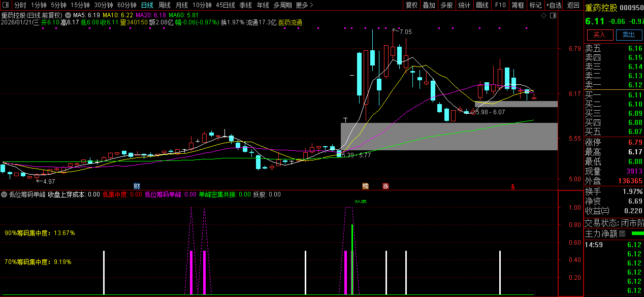Click the diamond marker icon above chart
644x297 pixels.
(x=543, y=16)
